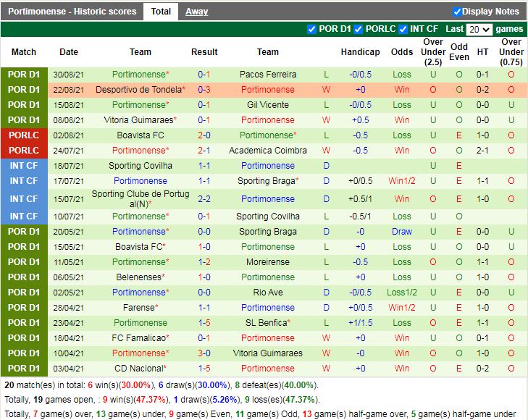Image resolution: width=528 pixels, height=420 pixels.
Task: Open the 0-3 result of 22/08/21 match
Action: [x=204, y=90]
